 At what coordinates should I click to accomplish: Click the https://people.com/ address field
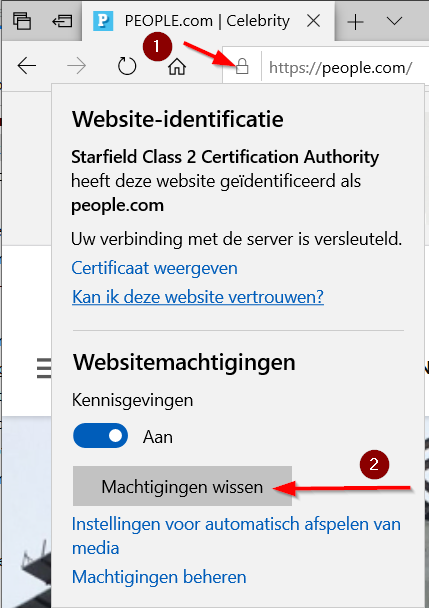[x=340, y=68]
